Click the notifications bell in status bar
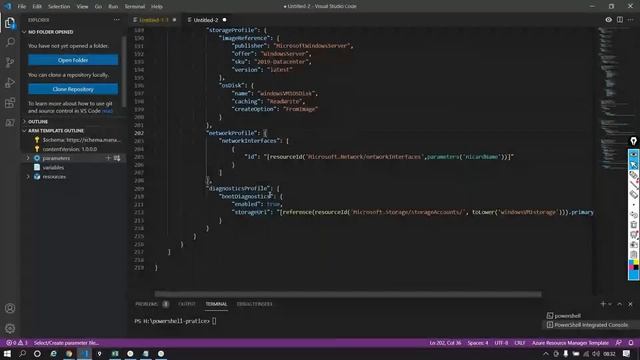 (631, 343)
